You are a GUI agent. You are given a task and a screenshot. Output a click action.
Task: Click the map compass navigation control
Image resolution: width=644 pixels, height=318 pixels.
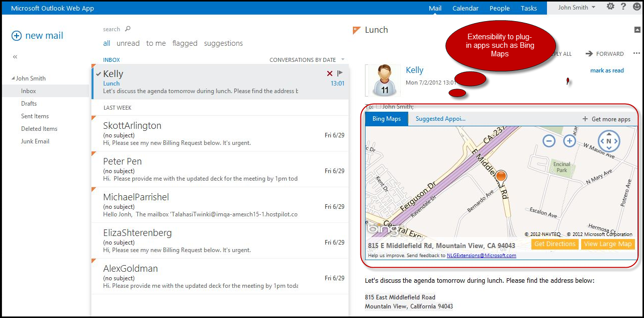pos(608,141)
